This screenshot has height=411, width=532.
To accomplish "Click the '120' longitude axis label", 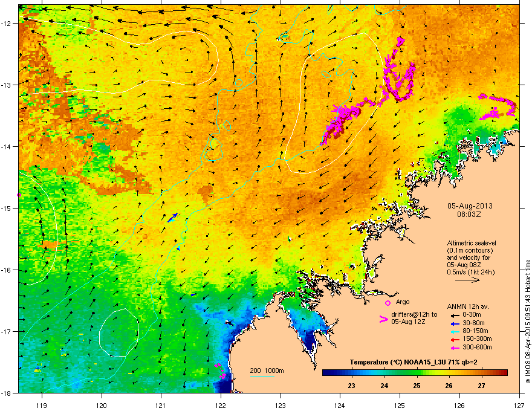I will pos(102,405).
